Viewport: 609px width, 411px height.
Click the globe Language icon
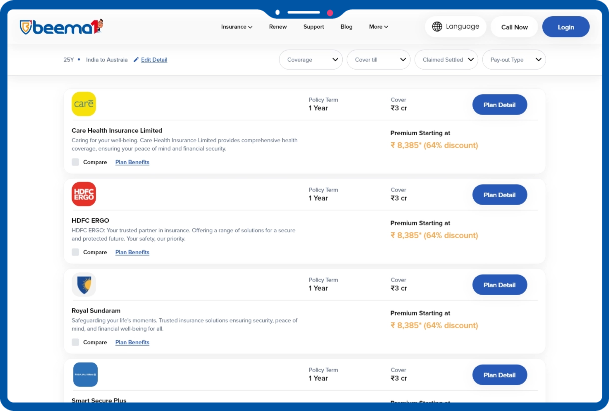pos(437,27)
